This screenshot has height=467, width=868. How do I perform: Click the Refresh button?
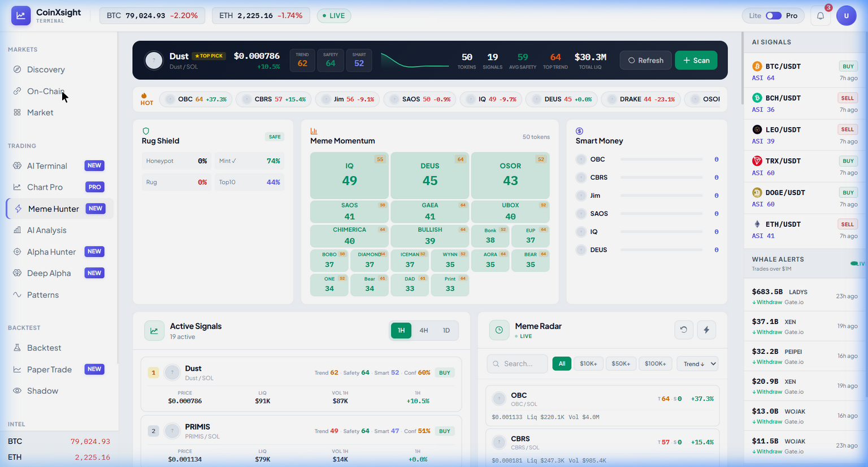[x=646, y=60]
